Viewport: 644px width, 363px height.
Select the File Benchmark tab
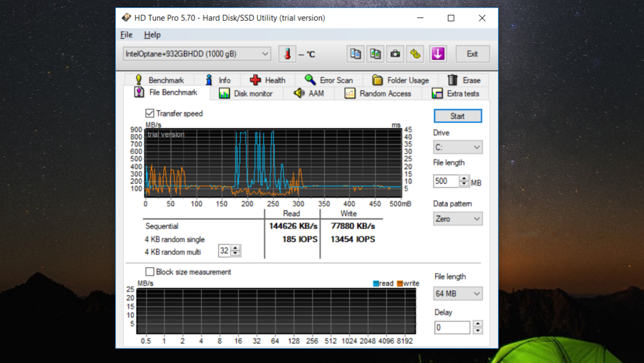tap(166, 92)
